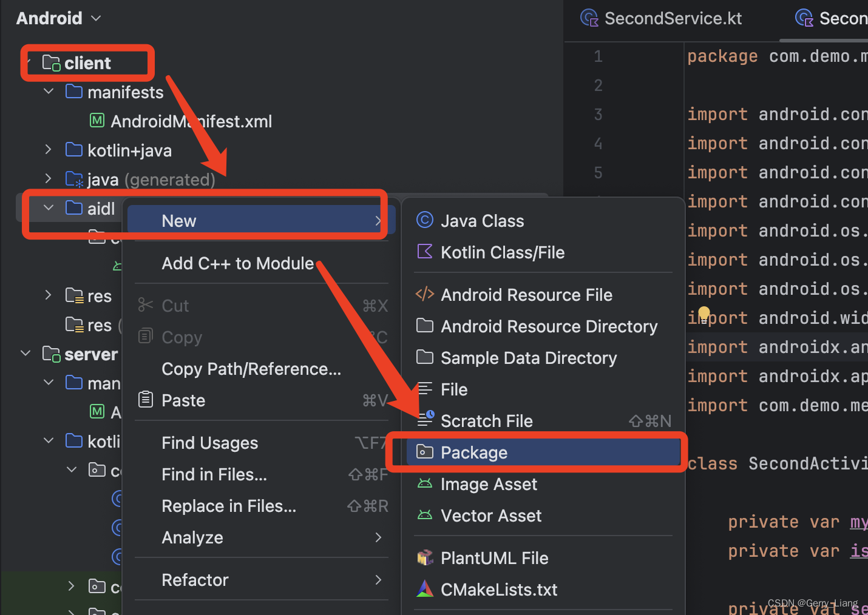The height and width of the screenshot is (615, 868).
Task: Create a new Android Resource Directory
Action: (x=543, y=326)
